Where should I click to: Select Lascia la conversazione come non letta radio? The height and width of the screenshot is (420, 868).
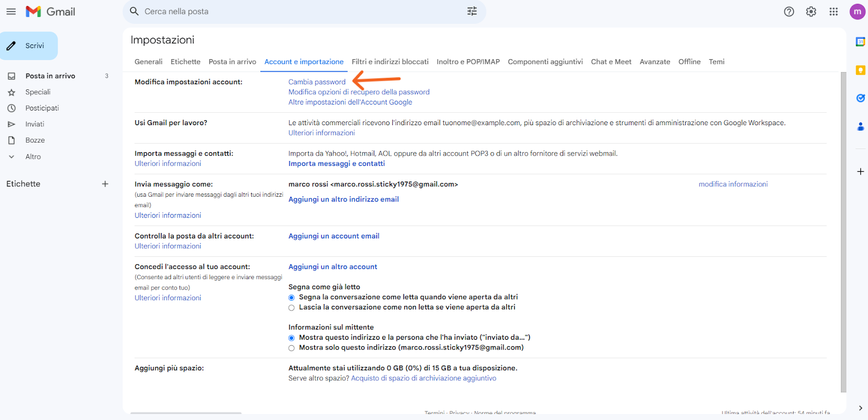pyautogui.click(x=291, y=308)
